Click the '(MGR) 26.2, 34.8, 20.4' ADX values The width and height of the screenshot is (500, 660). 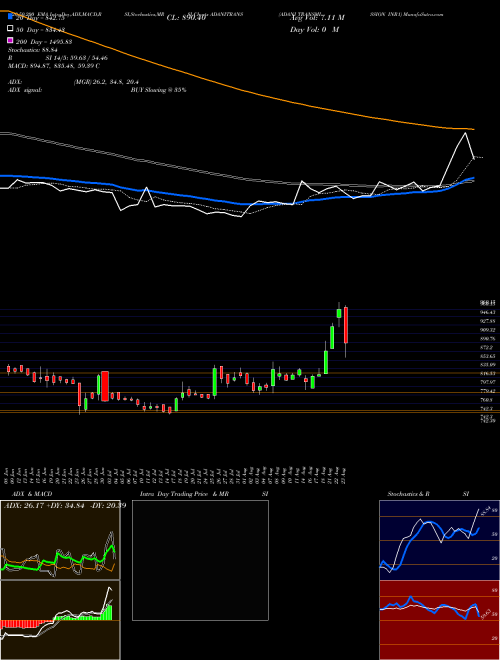click(x=106, y=82)
